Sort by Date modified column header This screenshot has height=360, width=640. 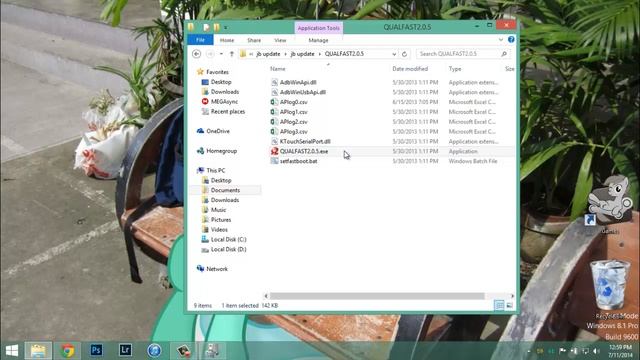coord(410,69)
